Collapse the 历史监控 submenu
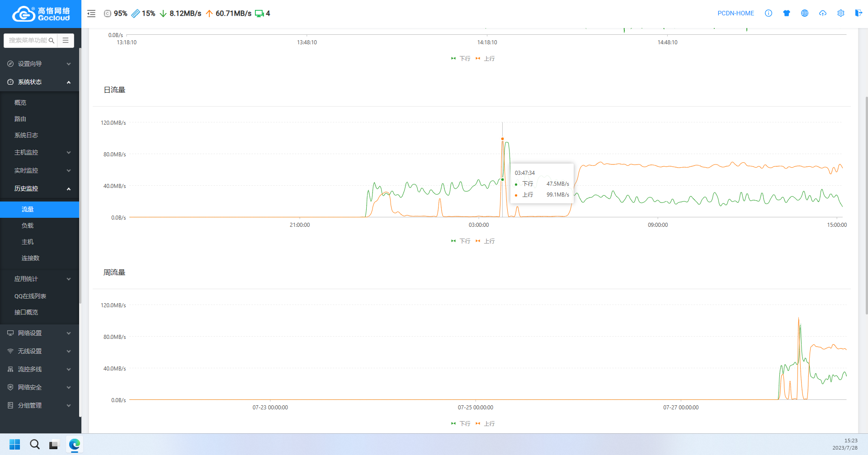Screen dimensions: 868x455 click(x=39, y=188)
